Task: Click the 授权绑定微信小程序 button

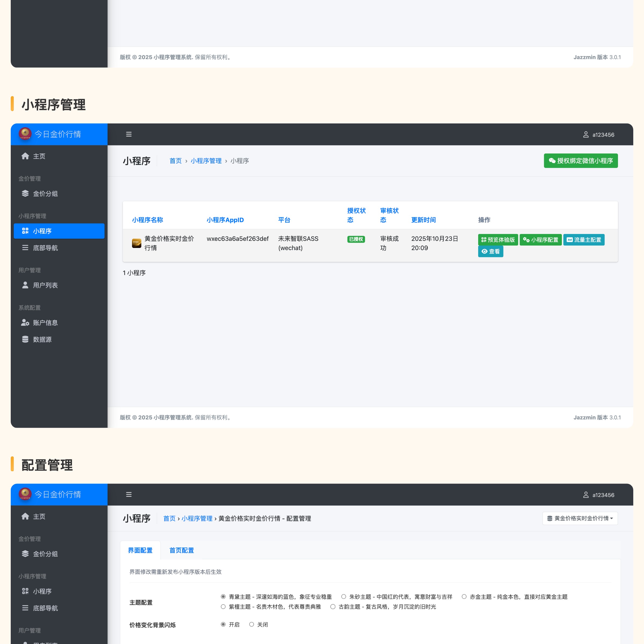Action: pos(581,161)
